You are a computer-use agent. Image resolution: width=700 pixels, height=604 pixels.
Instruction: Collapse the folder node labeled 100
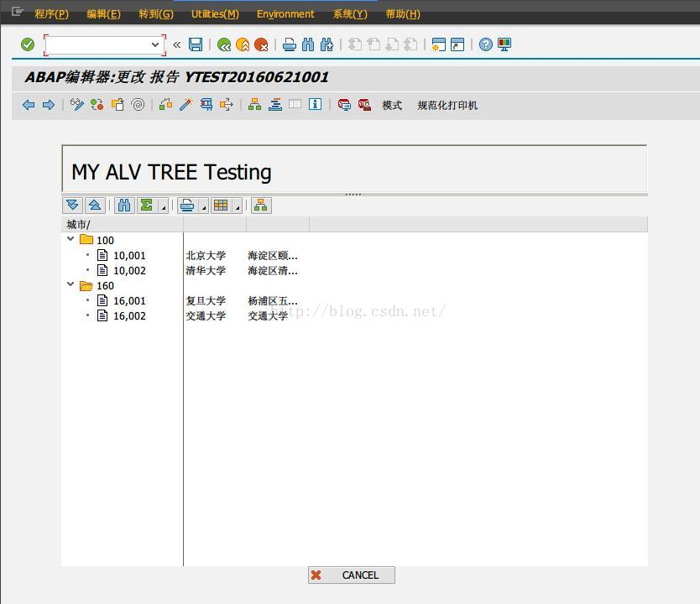[x=71, y=239]
